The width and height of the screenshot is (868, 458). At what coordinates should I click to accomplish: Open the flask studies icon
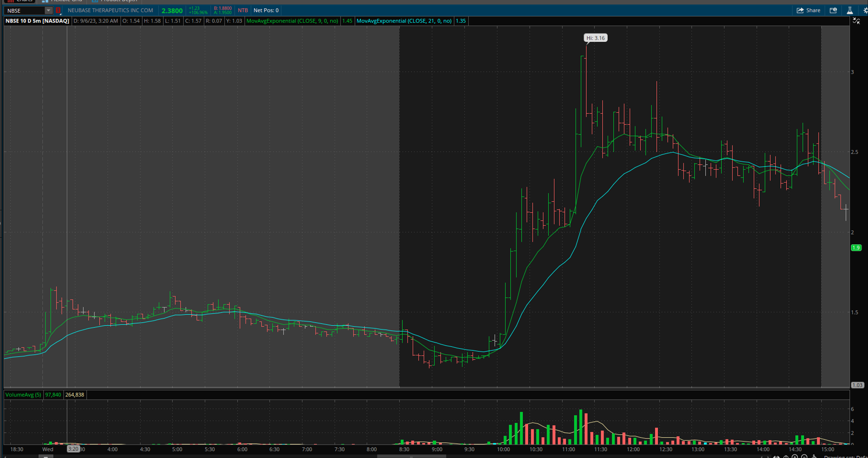[850, 10]
